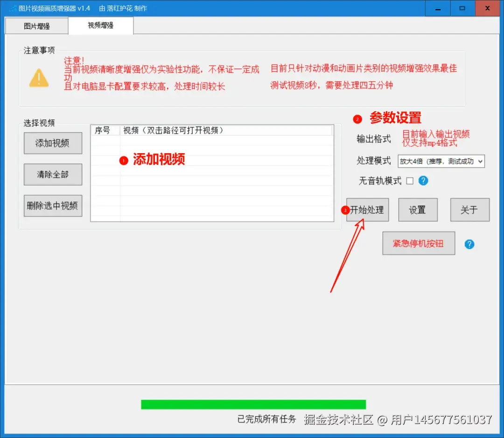Start processing with the 开始处理 button
Viewport: 504px width, 438px height.
point(368,210)
